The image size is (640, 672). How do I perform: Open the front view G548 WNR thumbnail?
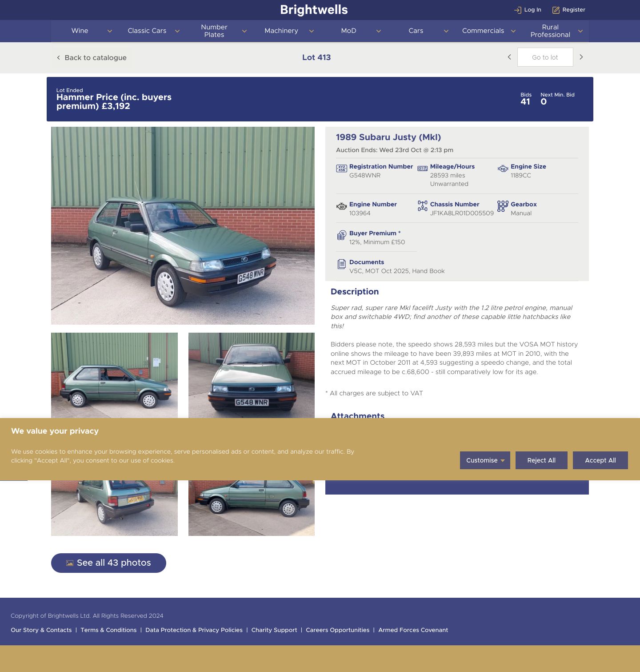(252, 375)
